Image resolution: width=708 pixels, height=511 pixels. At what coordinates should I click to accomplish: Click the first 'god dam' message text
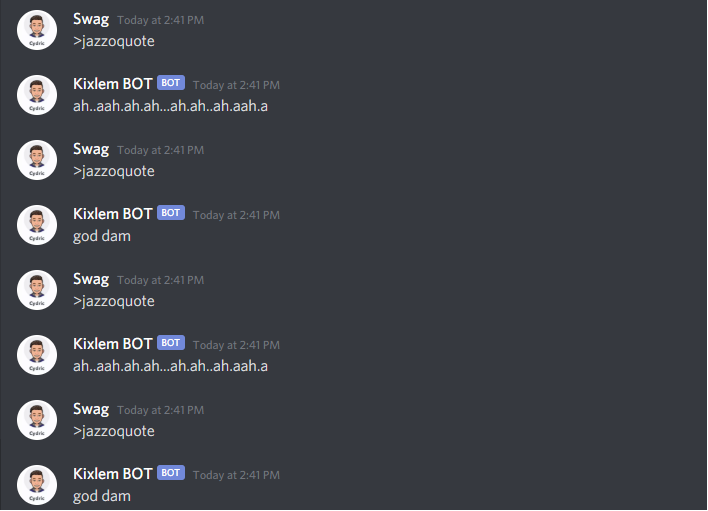[x=102, y=237]
